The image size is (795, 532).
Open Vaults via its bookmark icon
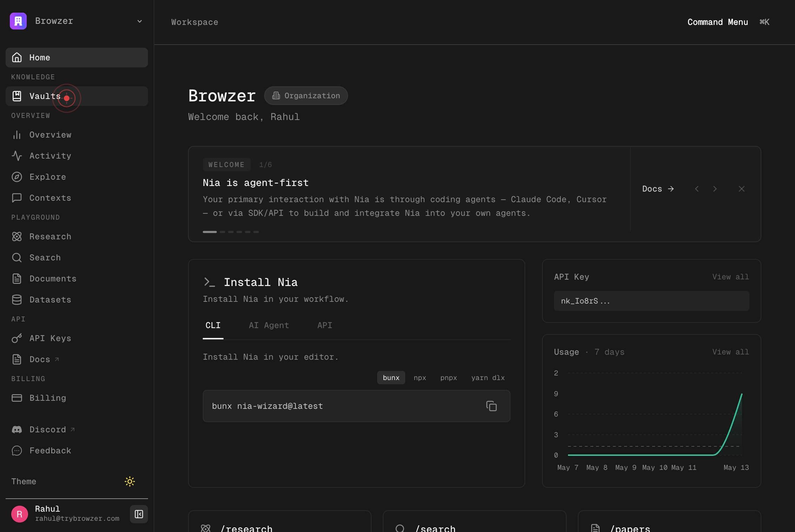tap(17, 96)
